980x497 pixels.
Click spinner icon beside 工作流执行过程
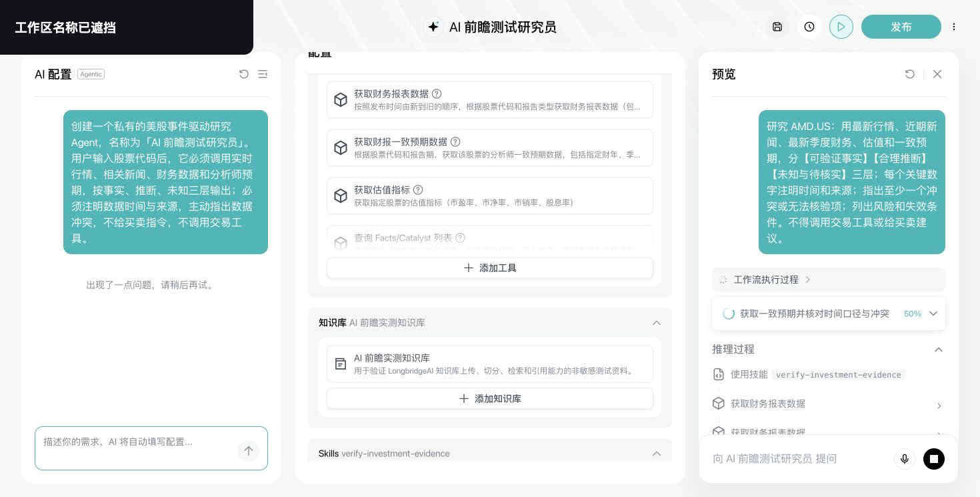point(723,280)
